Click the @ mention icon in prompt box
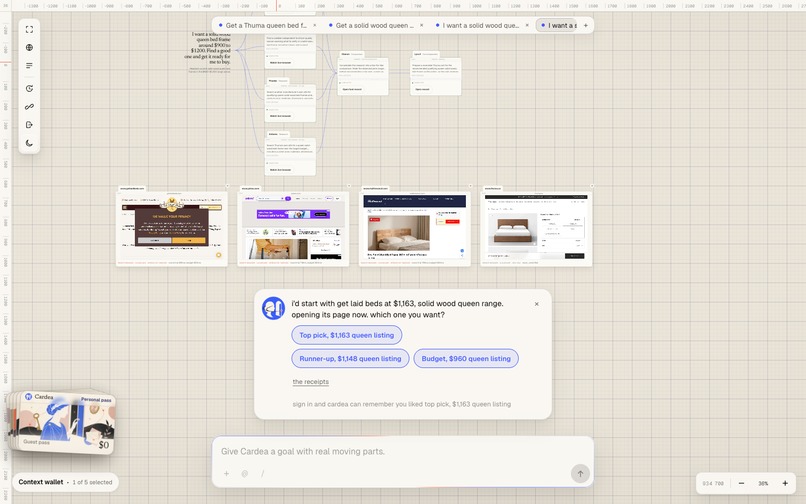 point(245,473)
